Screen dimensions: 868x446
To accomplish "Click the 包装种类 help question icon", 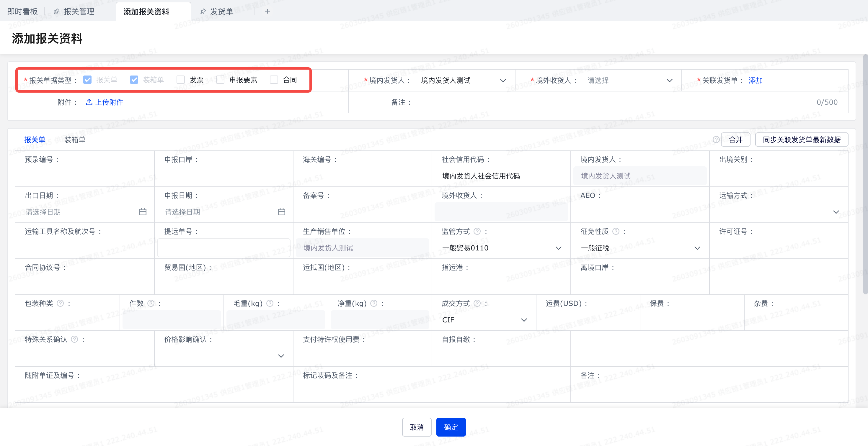I will (x=60, y=303).
